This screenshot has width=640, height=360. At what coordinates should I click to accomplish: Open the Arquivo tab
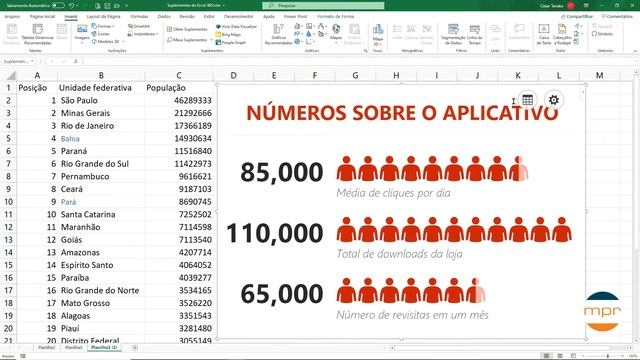click(12, 16)
